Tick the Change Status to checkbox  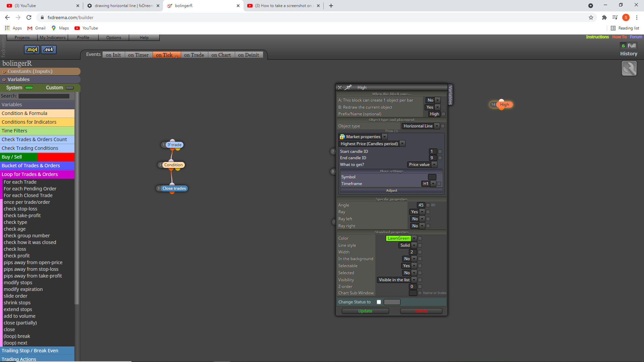click(x=379, y=302)
